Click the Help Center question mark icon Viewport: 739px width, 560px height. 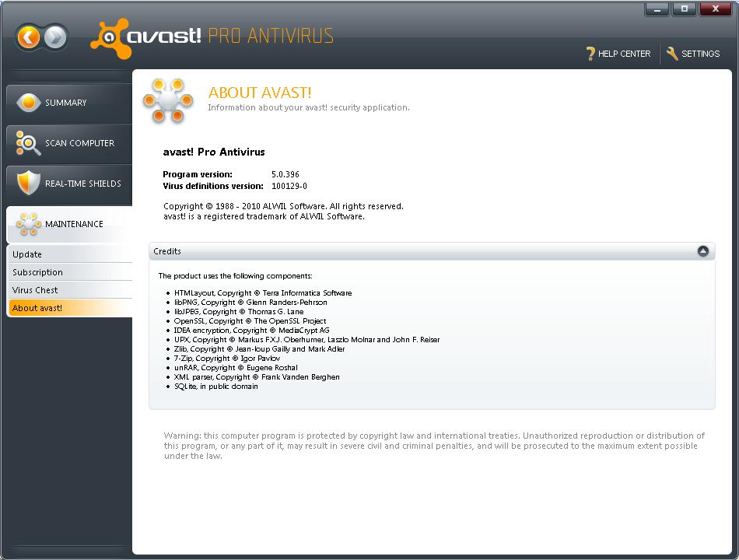[590, 54]
